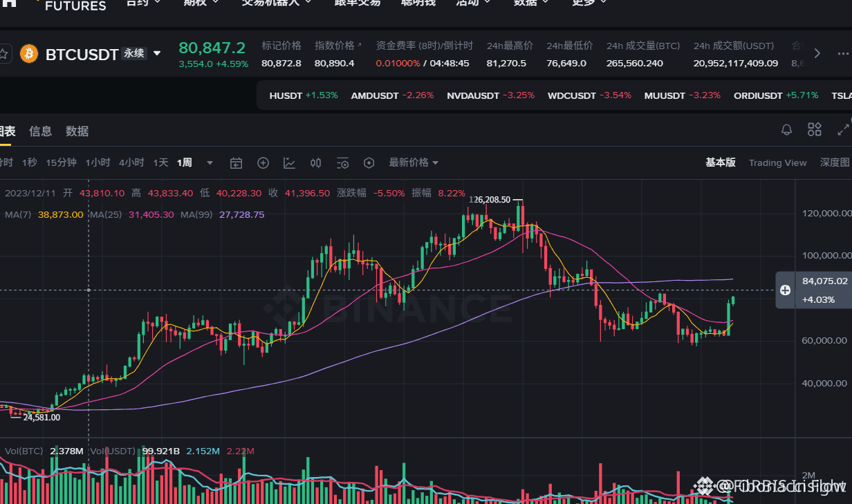Open the price alert bell icon
The image size is (852, 504).
tap(786, 130)
